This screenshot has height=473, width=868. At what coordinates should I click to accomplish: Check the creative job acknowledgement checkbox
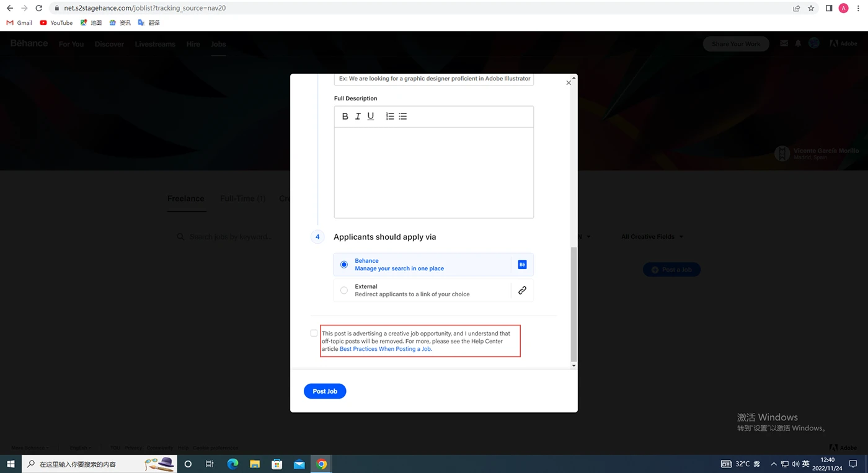coord(314,334)
